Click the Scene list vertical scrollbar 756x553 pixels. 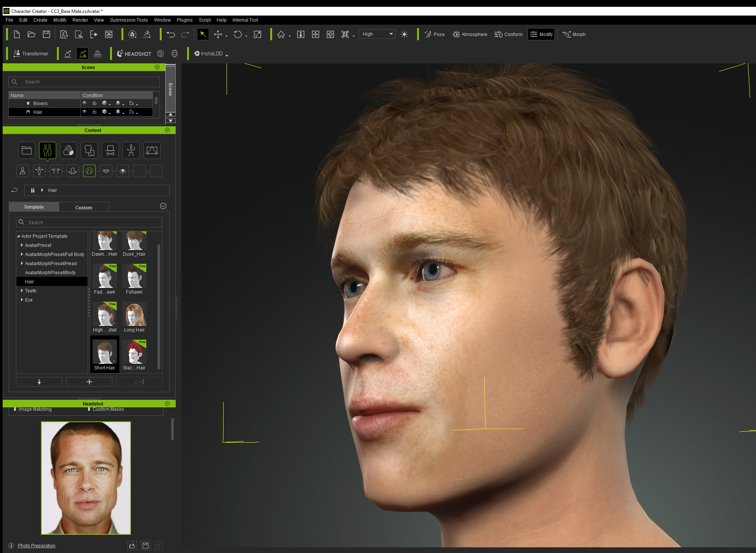[156, 101]
